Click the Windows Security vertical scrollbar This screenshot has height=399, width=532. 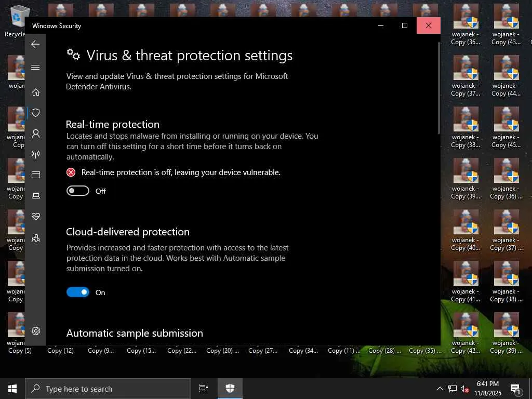[x=438, y=88]
